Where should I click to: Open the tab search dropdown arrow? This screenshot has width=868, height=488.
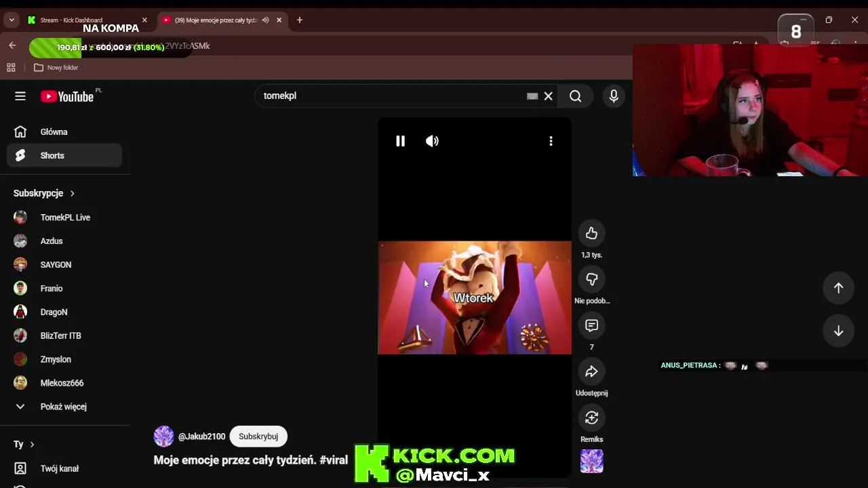click(12, 20)
